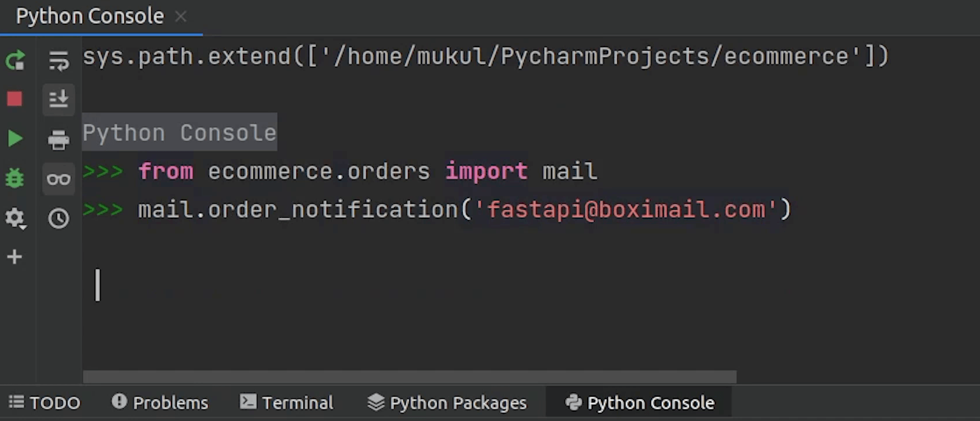
Task: Attach debugger using the green bug icon
Action: (x=15, y=178)
